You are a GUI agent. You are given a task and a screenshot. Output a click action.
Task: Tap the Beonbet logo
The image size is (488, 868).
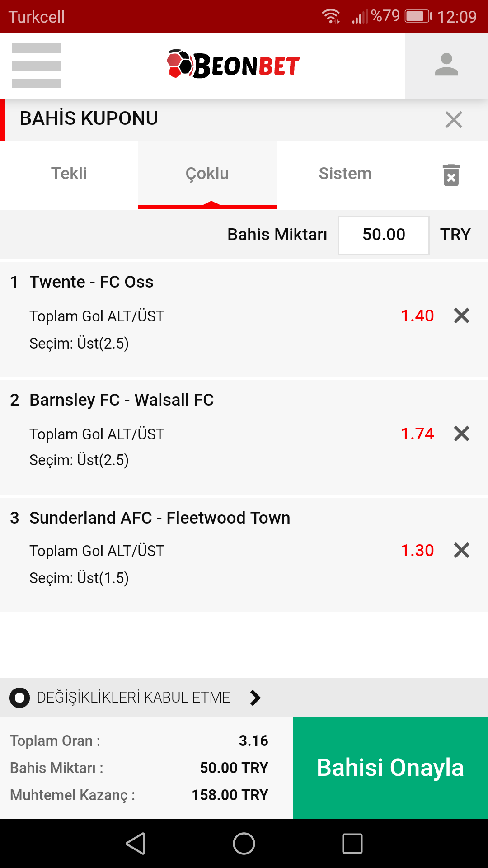(x=233, y=64)
